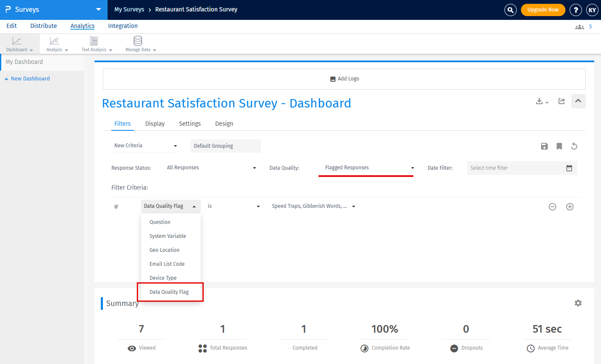Share the dashboard via the share icon
Viewport: 601px width, 364px height.
tap(562, 101)
